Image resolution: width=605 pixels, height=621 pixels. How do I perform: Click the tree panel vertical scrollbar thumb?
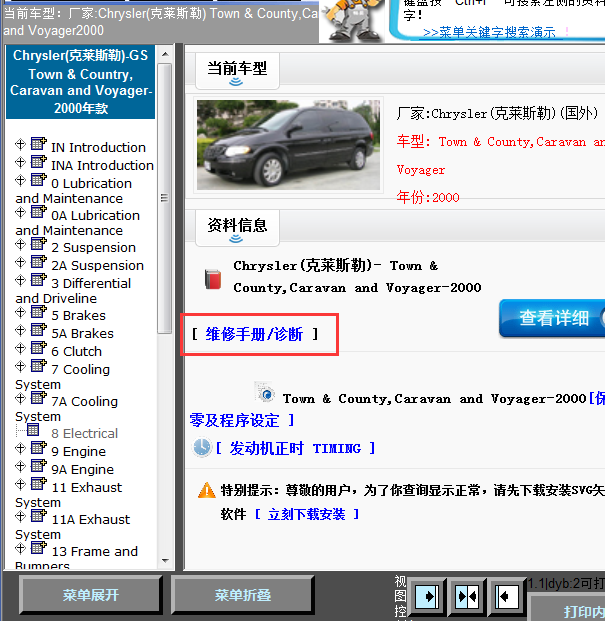pyautogui.click(x=164, y=198)
